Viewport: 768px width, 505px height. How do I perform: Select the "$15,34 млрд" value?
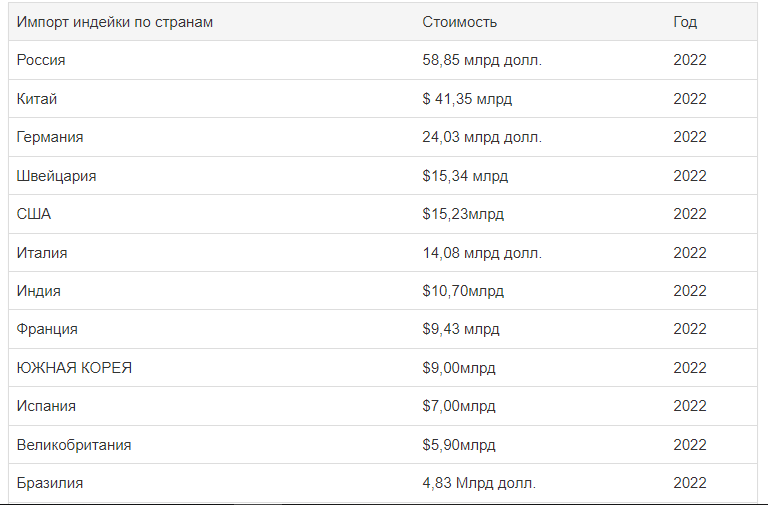tap(465, 176)
